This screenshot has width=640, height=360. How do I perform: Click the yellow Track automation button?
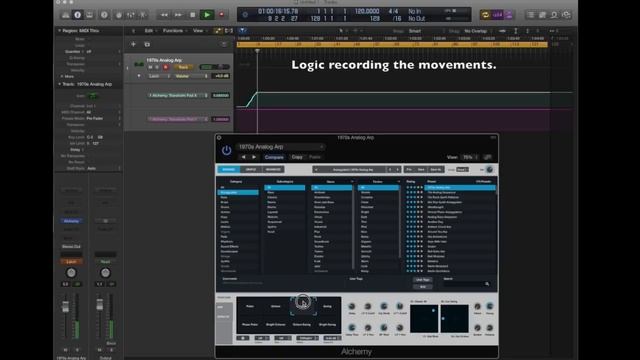183,67
